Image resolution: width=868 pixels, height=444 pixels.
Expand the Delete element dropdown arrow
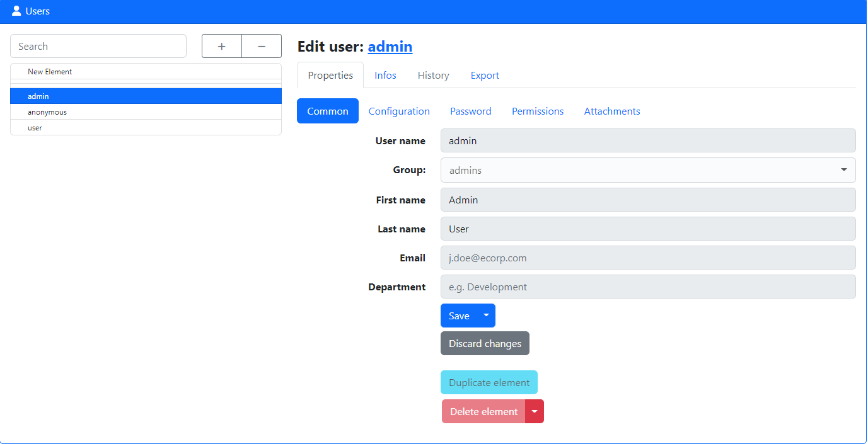(x=535, y=411)
